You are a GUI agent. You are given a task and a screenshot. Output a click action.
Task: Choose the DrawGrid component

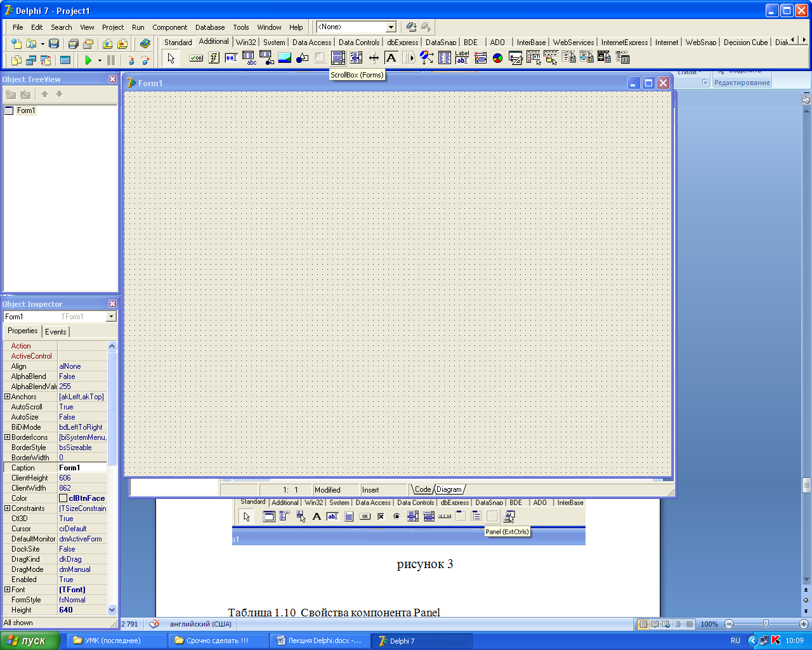pos(267,58)
